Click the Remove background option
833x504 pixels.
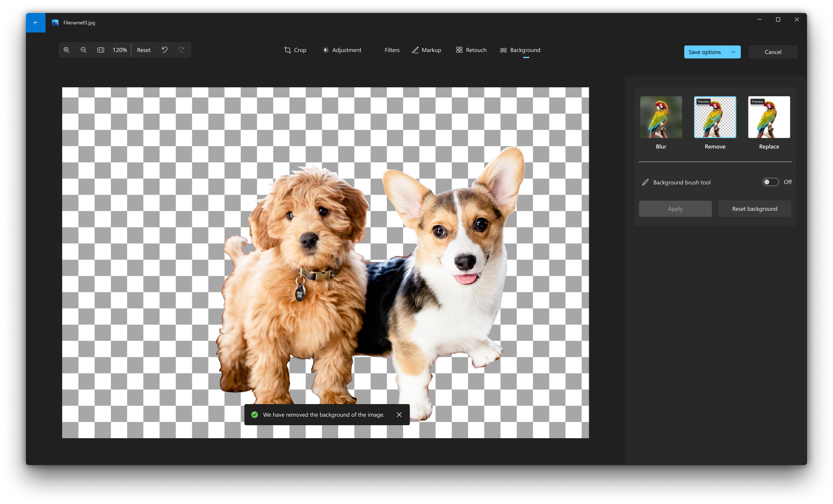pos(715,117)
